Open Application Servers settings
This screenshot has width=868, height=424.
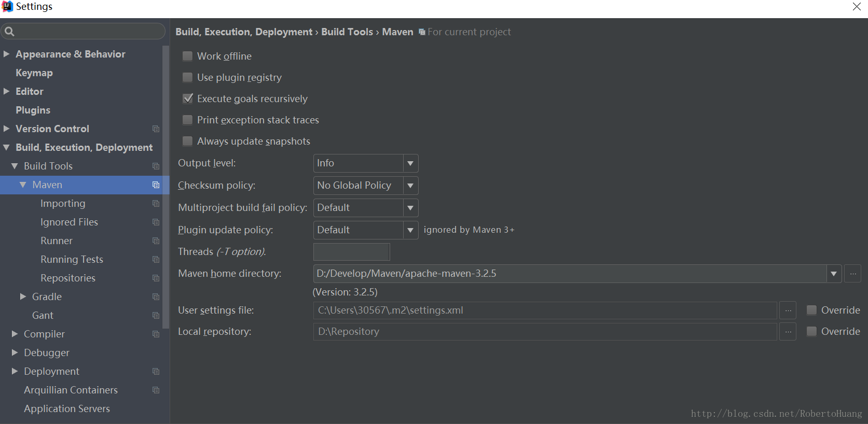tap(67, 408)
